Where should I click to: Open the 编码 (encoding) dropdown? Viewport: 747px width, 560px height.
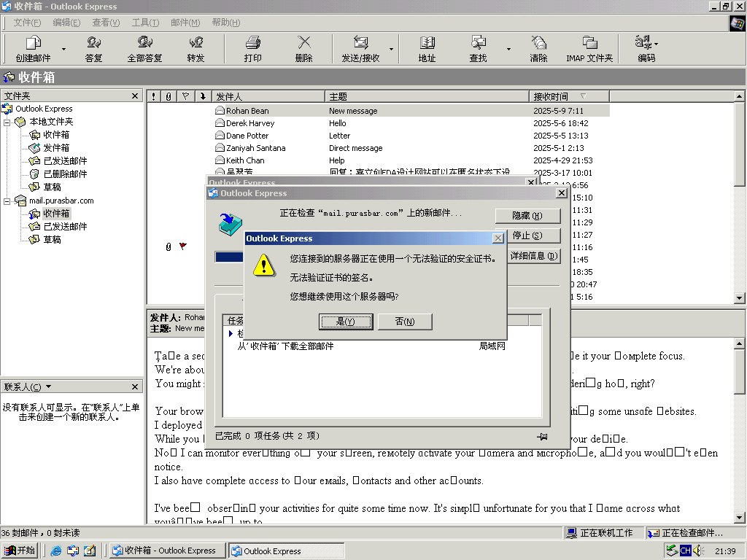coord(646,49)
